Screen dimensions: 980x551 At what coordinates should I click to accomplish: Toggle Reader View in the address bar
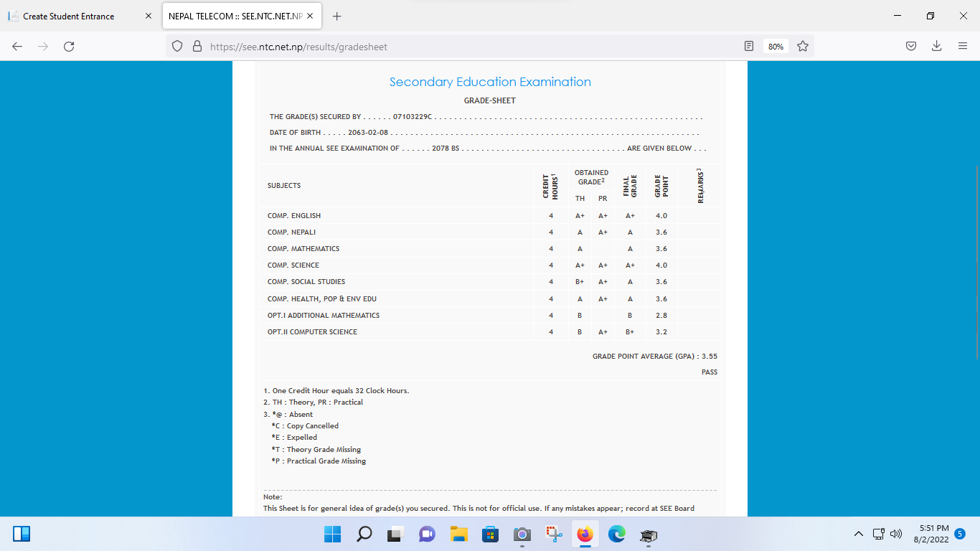point(749,47)
